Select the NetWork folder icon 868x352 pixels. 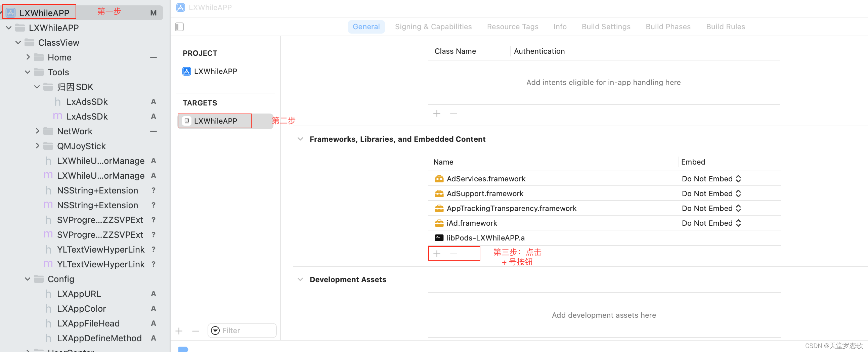point(48,131)
